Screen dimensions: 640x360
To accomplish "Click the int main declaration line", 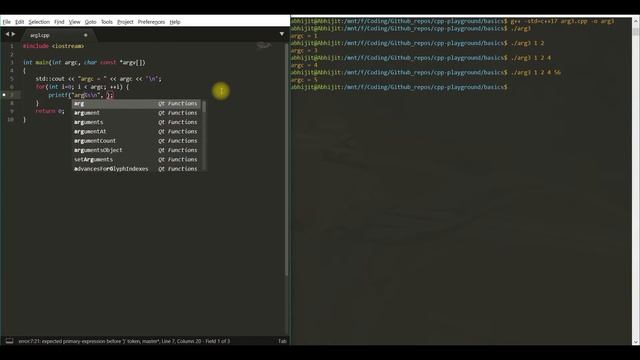I will pyautogui.click(x=84, y=62).
